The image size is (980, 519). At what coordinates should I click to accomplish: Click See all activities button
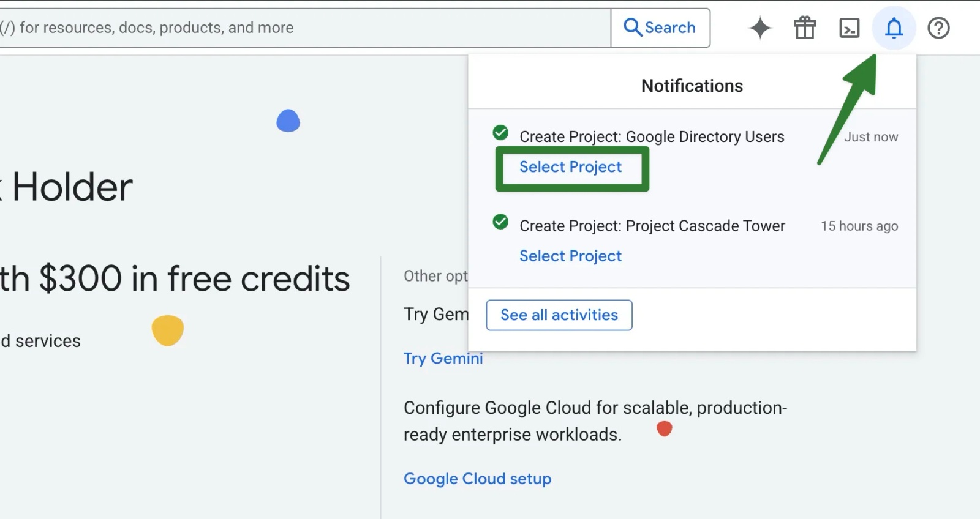559,315
